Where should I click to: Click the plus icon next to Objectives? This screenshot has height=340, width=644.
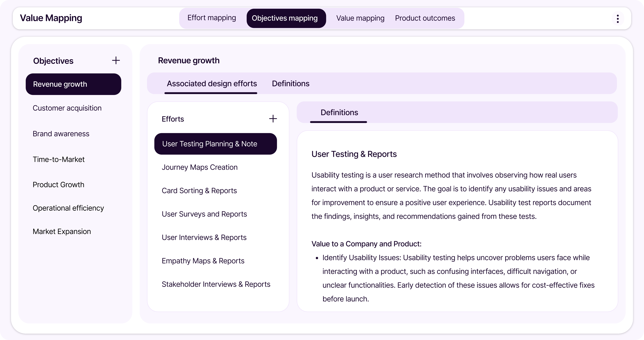click(x=116, y=60)
